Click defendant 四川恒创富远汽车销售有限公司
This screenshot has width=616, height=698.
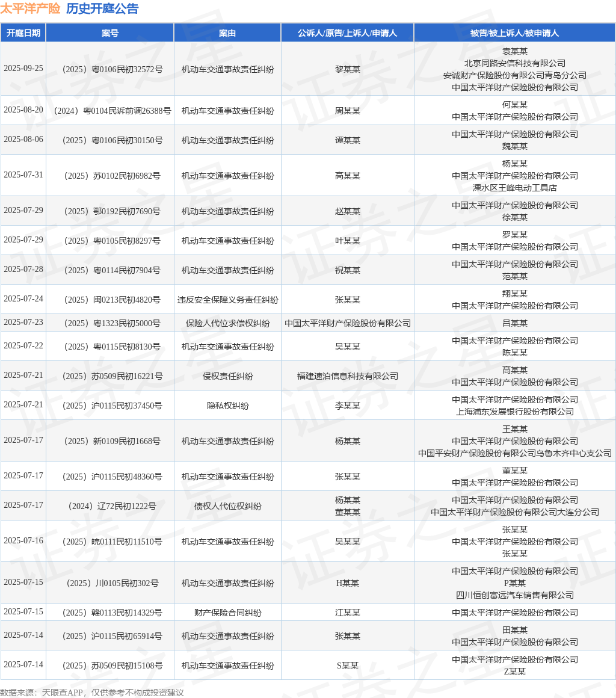point(515,595)
